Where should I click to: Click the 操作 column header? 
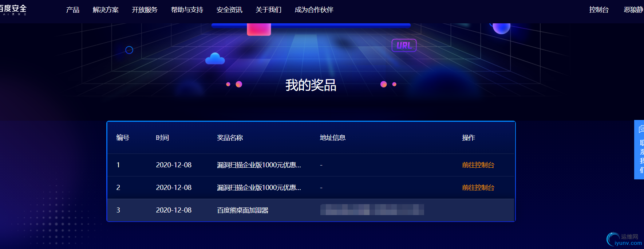tap(469, 138)
